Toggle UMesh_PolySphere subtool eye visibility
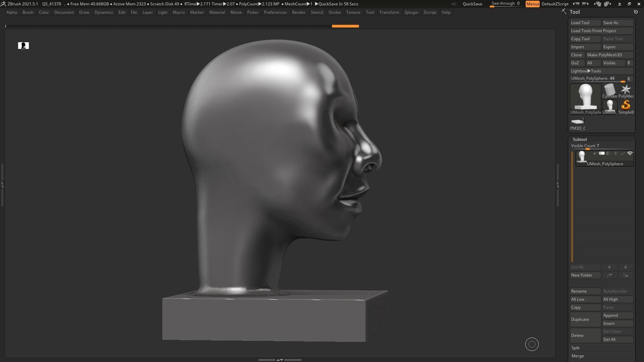The image size is (644, 362). [630, 154]
